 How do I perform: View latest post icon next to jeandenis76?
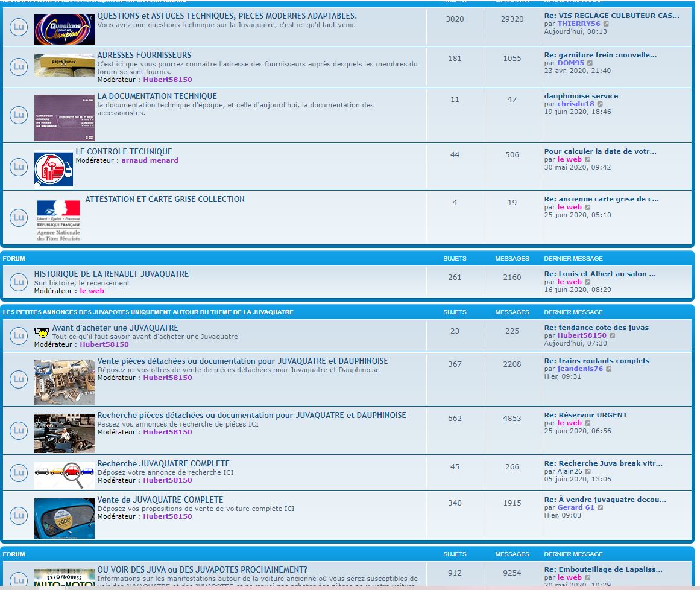point(608,369)
